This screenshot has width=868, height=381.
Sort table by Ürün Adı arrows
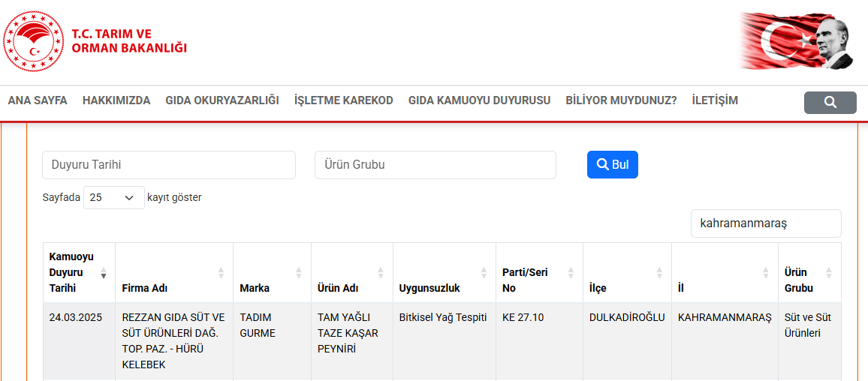point(381,273)
